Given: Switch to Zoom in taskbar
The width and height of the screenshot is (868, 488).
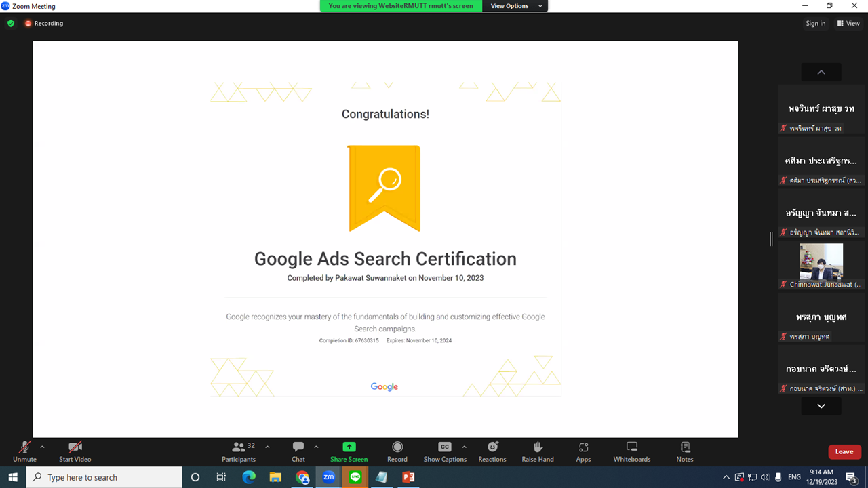Looking at the screenshot, I should point(329,477).
